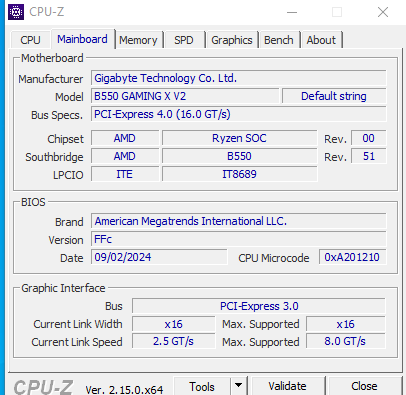
Task: Close the window with the X icon
Action: point(383,12)
